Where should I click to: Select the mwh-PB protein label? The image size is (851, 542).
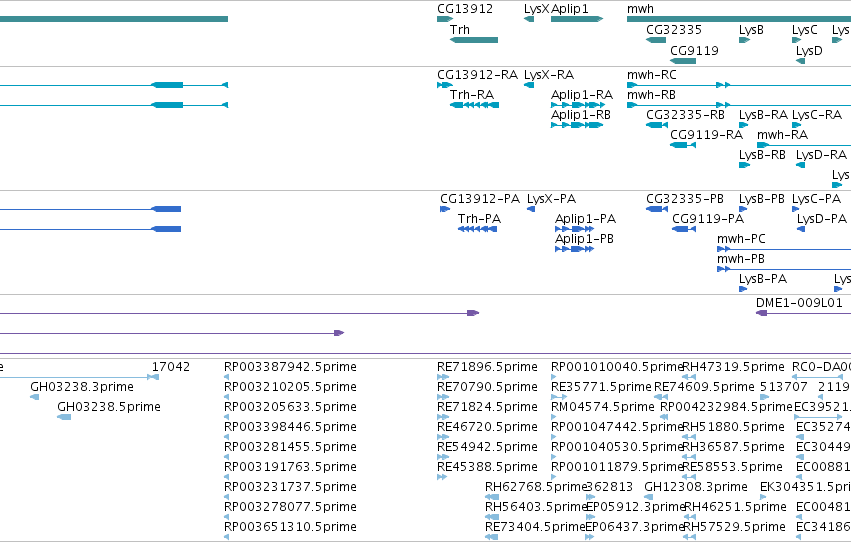pos(740,259)
